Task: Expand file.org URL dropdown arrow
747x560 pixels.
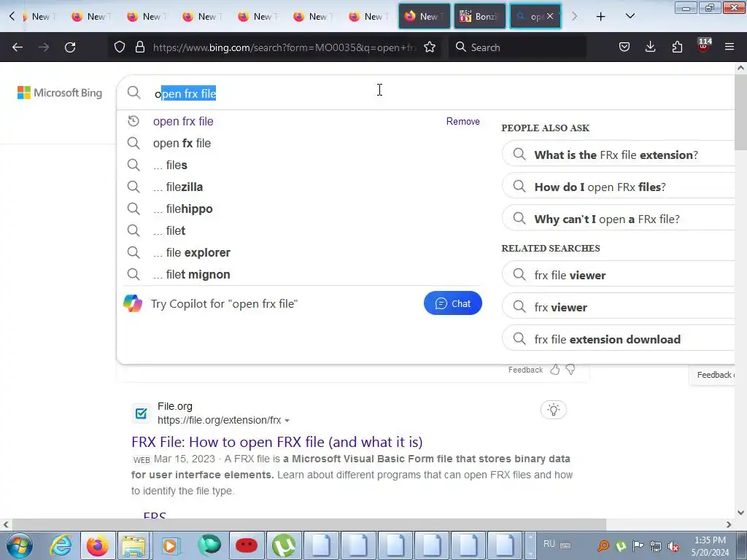Action: (287, 421)
